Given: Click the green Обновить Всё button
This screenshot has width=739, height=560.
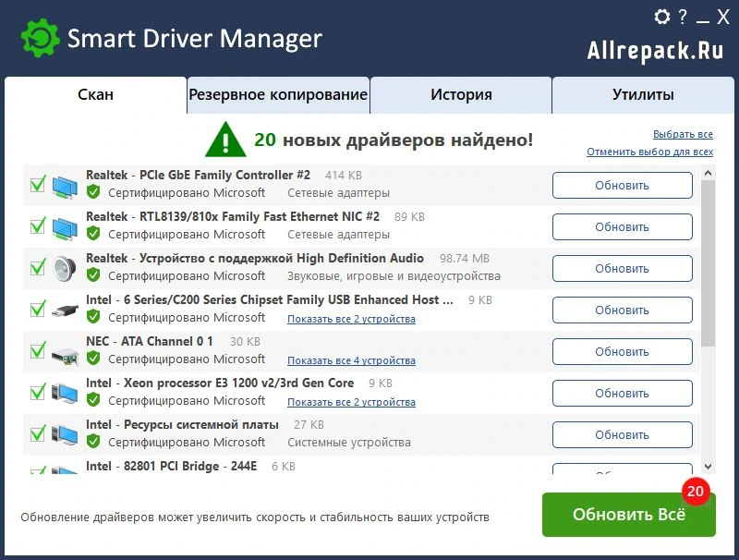Looking at the screenshot, I should [x=629, y=515].
